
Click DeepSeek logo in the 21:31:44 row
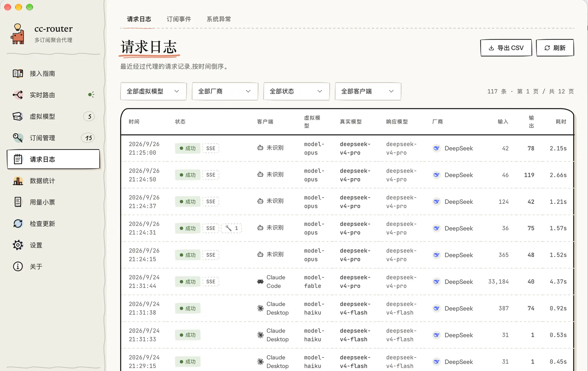click(x=437, y=282)
